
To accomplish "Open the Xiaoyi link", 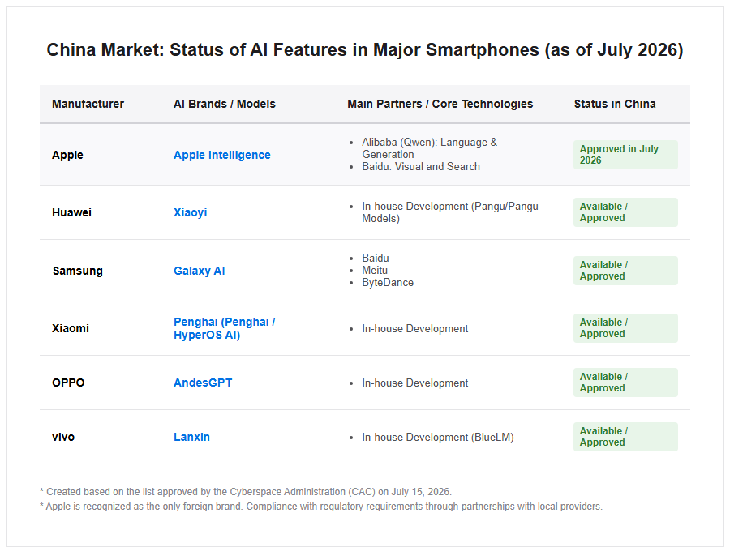I will [x=190, y=212].
